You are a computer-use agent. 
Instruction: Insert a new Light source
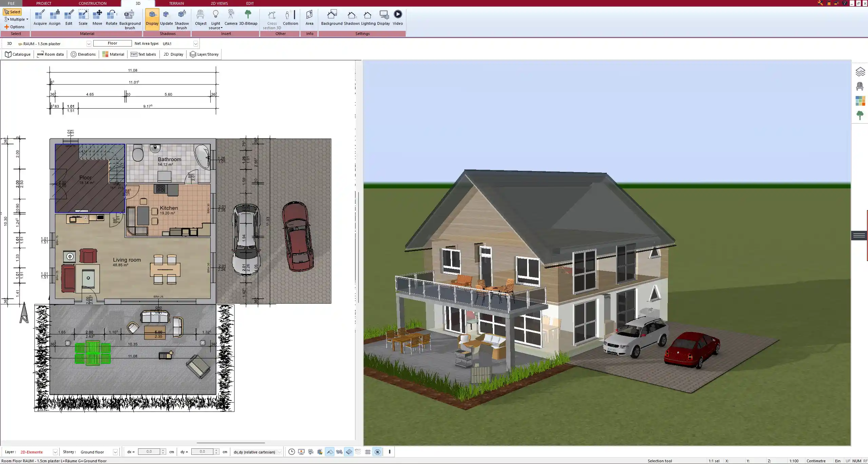216,19
